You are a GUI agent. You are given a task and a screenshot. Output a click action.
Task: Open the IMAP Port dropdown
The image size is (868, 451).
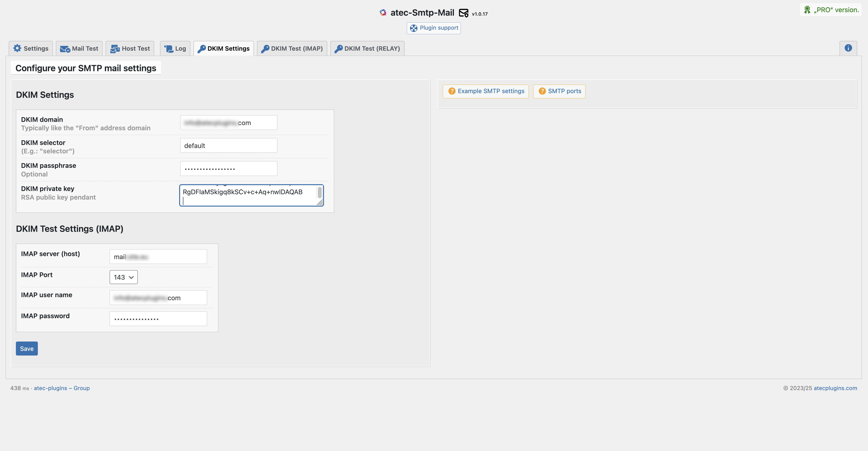coord(124,277)
